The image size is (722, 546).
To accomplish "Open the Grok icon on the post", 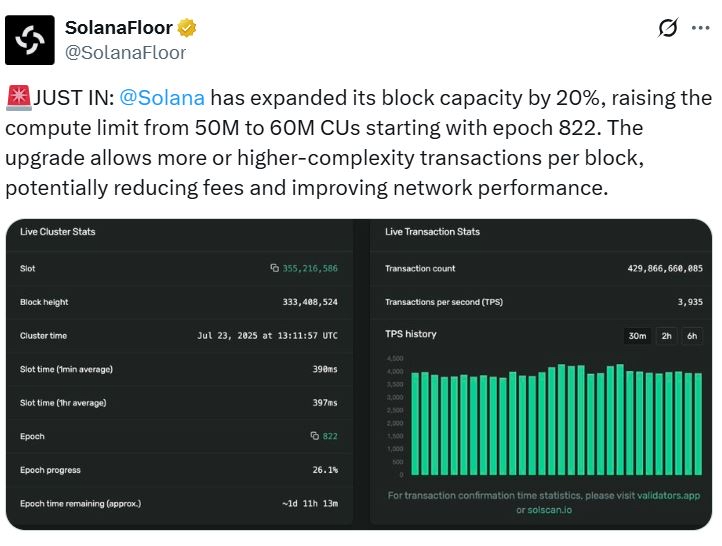I will (x=668, y=29).
